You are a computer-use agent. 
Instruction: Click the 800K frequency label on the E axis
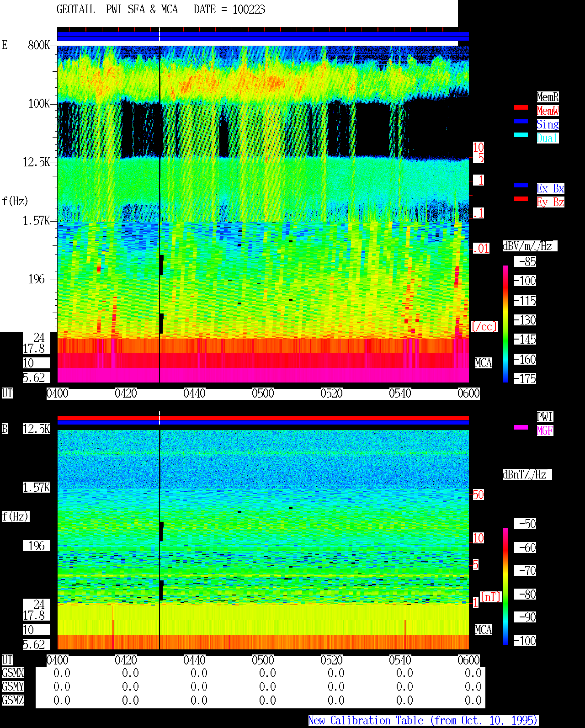click(x=39, y=45)
